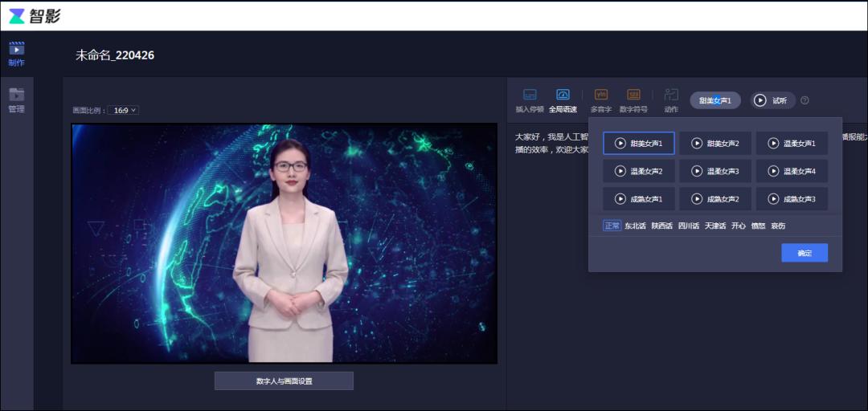Select the 天津话 dialect style
The image size is (868, 411).
coord(715,226)
